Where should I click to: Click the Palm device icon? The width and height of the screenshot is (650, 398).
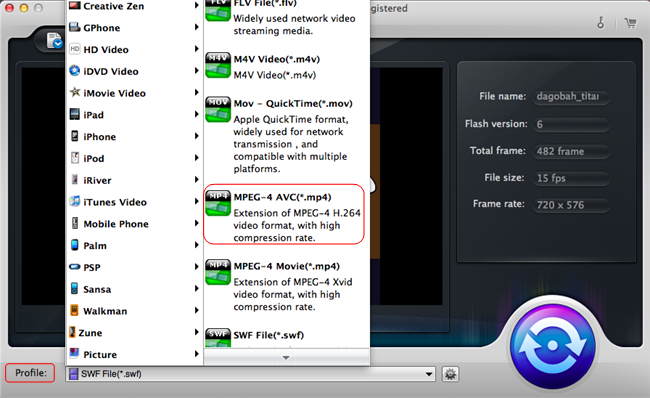75,245
